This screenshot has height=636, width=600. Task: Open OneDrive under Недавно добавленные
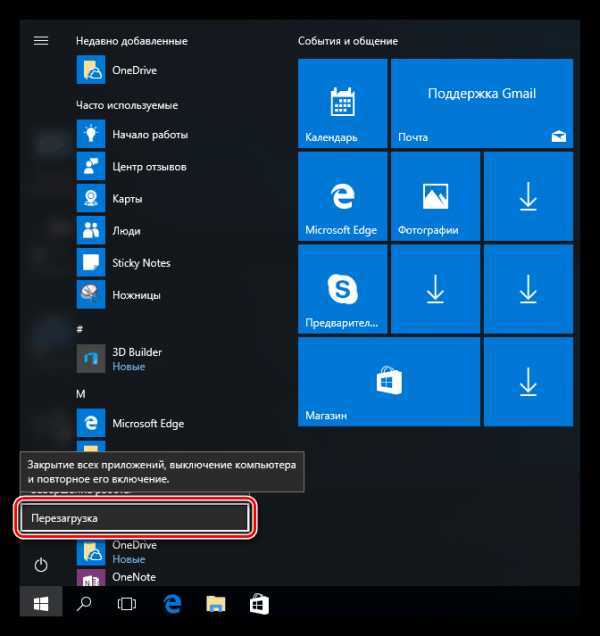pos(117,70)
